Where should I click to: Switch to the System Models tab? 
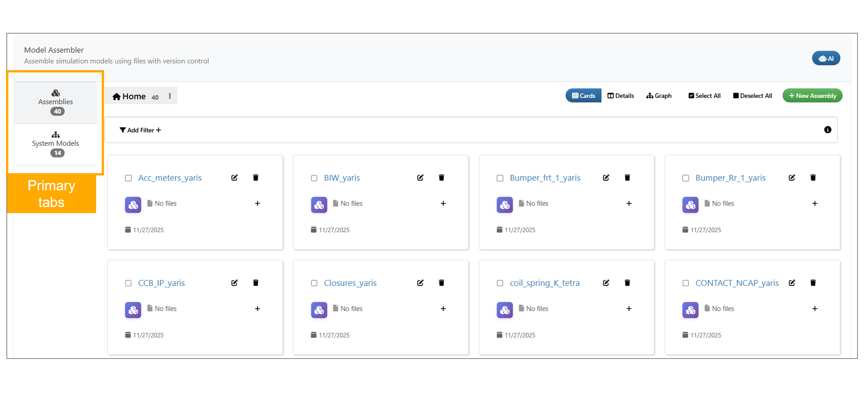[x=55, y=144]
